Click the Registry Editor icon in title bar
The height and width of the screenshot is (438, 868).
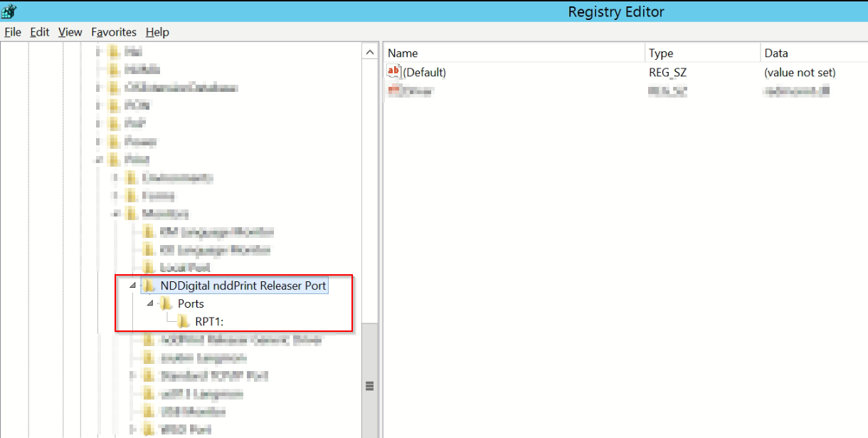click(9, 11)
